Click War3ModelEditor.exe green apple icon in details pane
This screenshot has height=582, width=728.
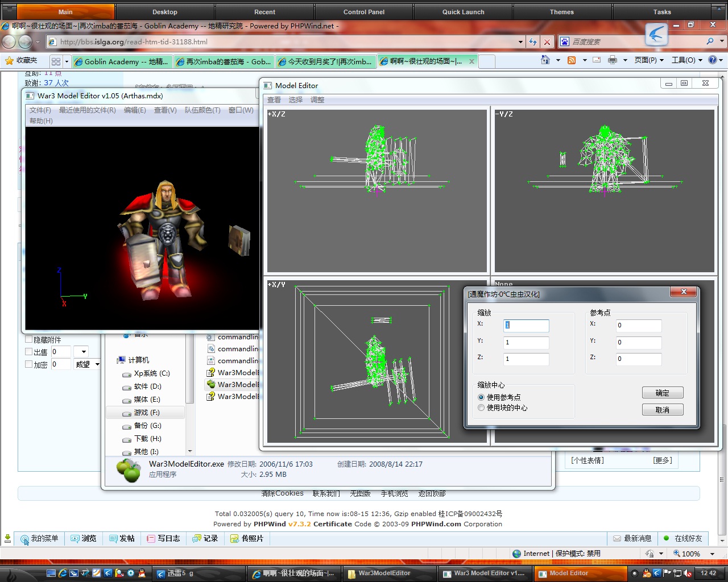129,471
